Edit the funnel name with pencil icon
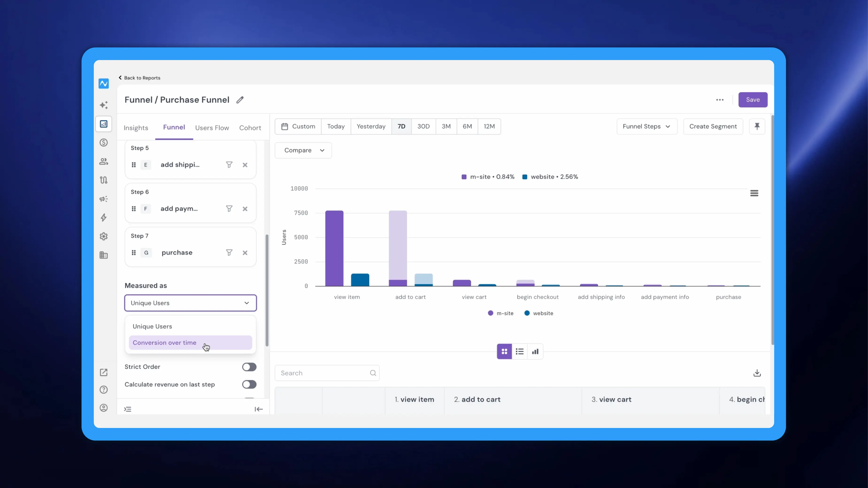 point(240,100)
